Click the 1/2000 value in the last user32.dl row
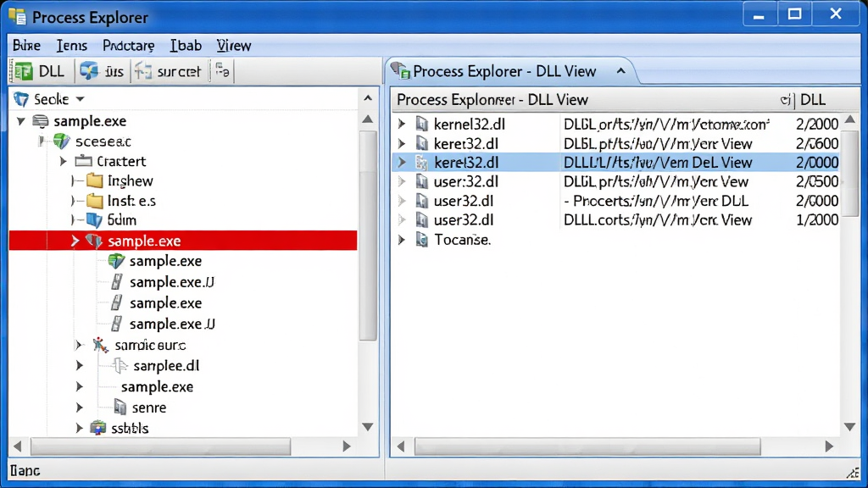This screenshot has width=868, height=488. [817, 220]
